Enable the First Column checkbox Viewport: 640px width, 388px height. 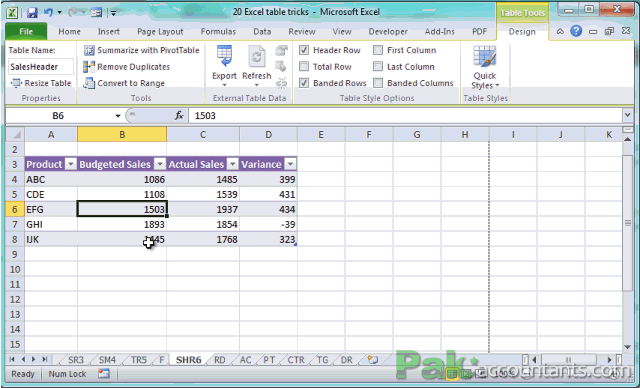click(x=378, y=50)
